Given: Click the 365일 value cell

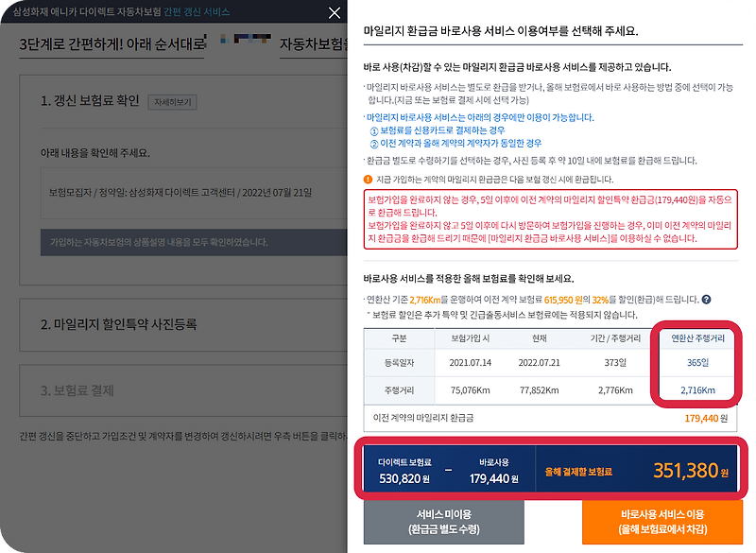Looking at the screenshot, I should point(697,363).
